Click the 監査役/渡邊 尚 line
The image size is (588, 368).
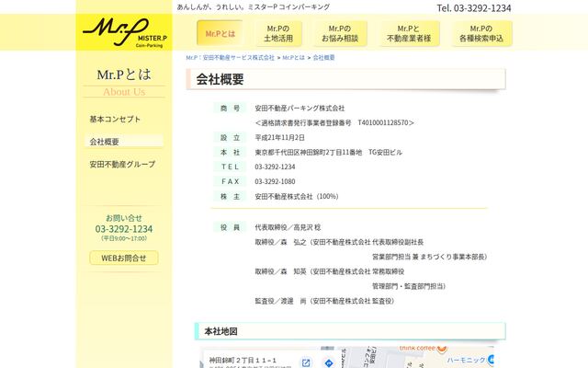click(x=324, y=301)
